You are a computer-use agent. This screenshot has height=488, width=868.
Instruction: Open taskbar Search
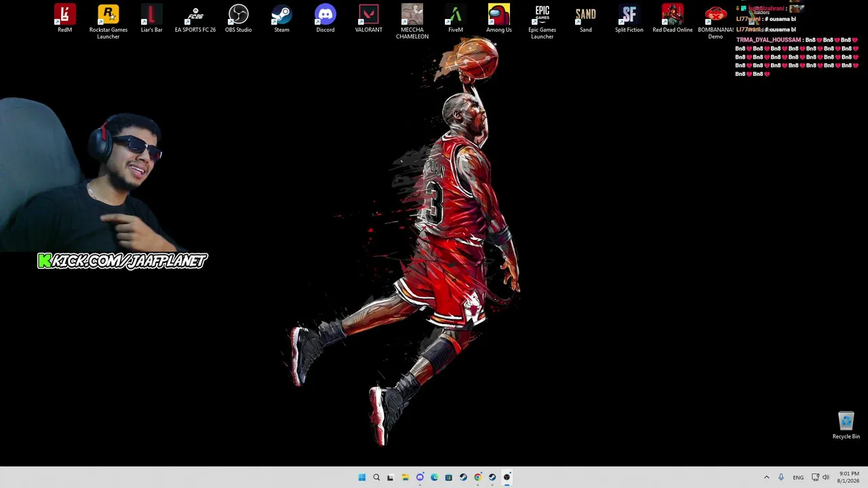[x=376, y=477]
